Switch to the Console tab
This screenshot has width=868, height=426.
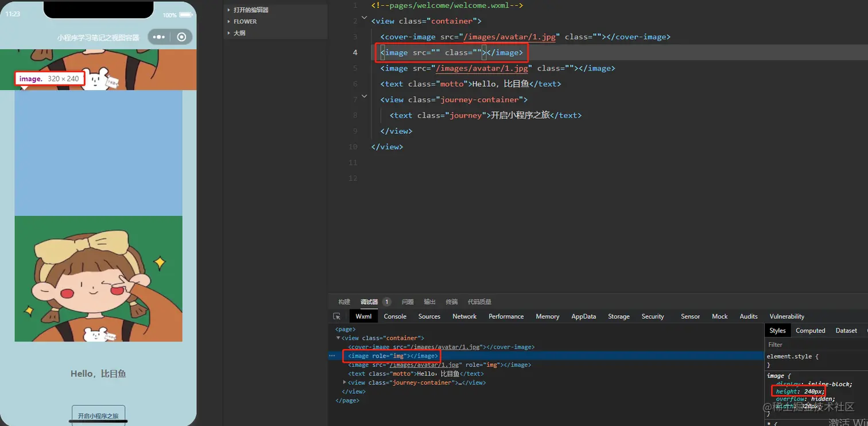coord(395,316)
